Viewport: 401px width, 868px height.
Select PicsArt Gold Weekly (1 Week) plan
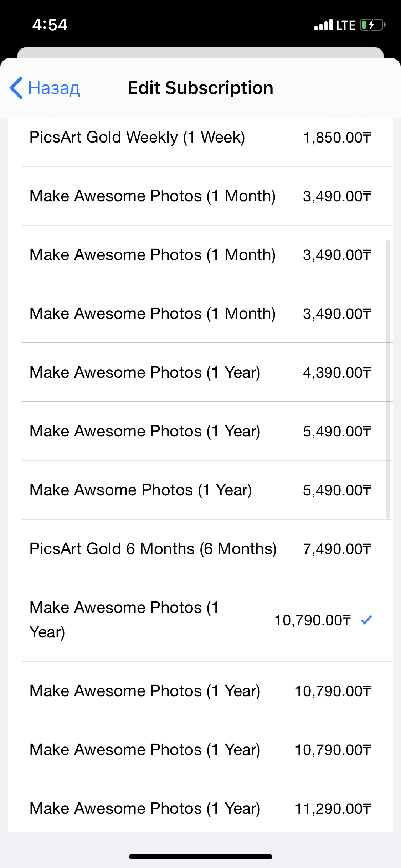coord(137,138)
